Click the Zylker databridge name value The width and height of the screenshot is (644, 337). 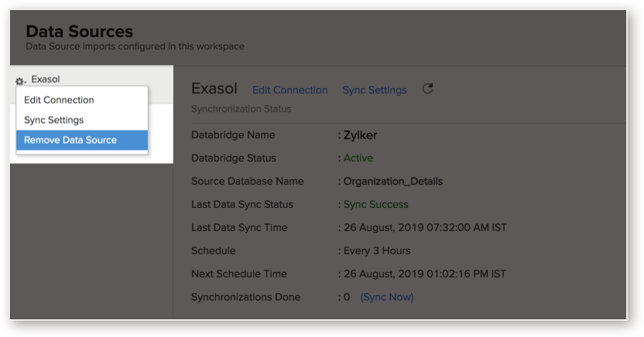coord(360,135)
